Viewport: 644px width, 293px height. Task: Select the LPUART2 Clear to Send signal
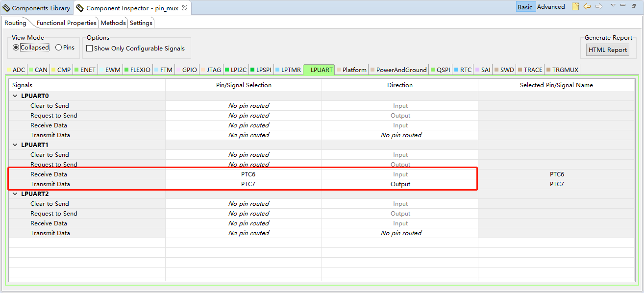[x=50, y=204]
